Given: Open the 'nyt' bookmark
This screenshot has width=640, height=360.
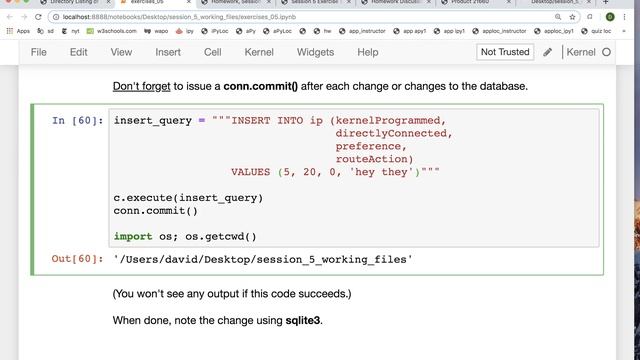Looking at the screenshot, I should (x=70, y=31).
